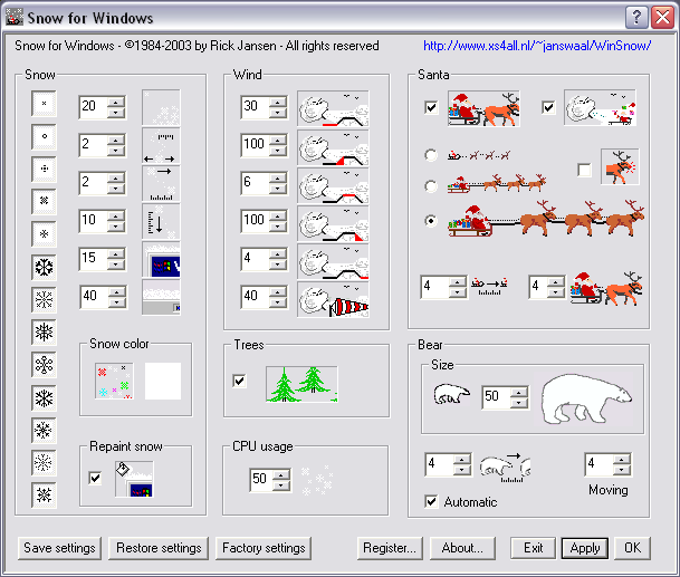This screenshot has height=577, width=680.
Task: Click the snow value field showing 15
Action: click(93, 259)
